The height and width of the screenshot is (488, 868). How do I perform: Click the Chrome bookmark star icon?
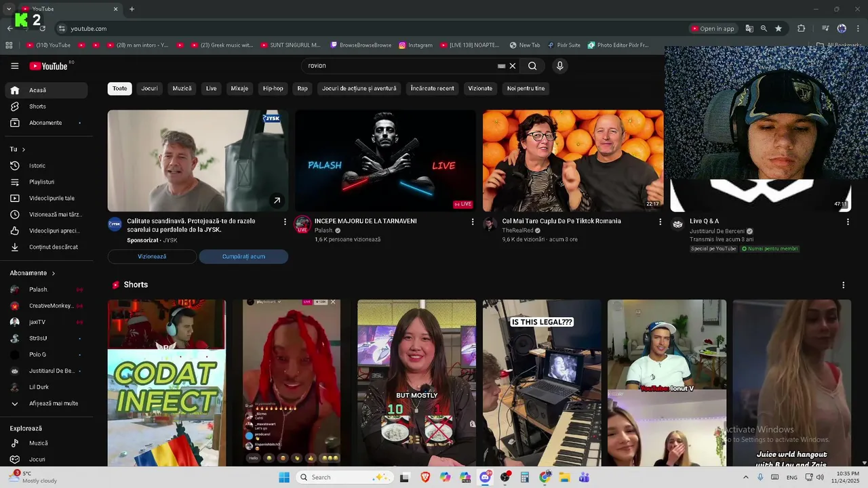[x=778, y=28]
